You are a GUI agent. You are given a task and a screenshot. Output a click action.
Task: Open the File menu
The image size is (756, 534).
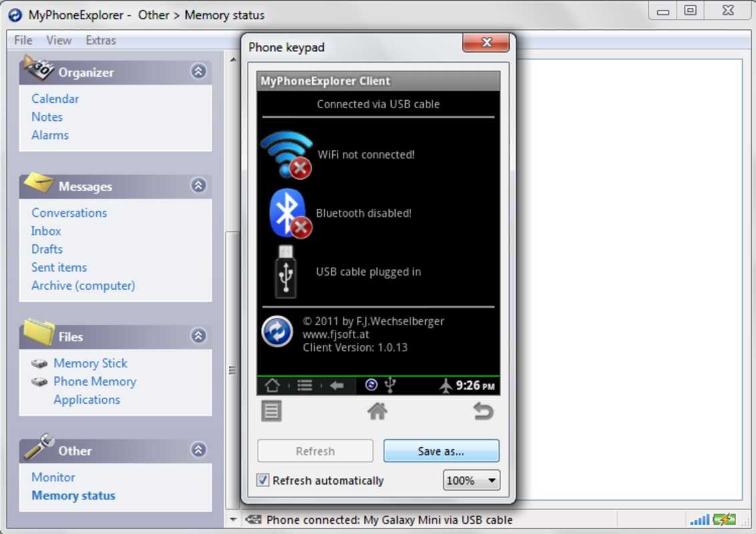pyautogui.click(x=23, y=40)
